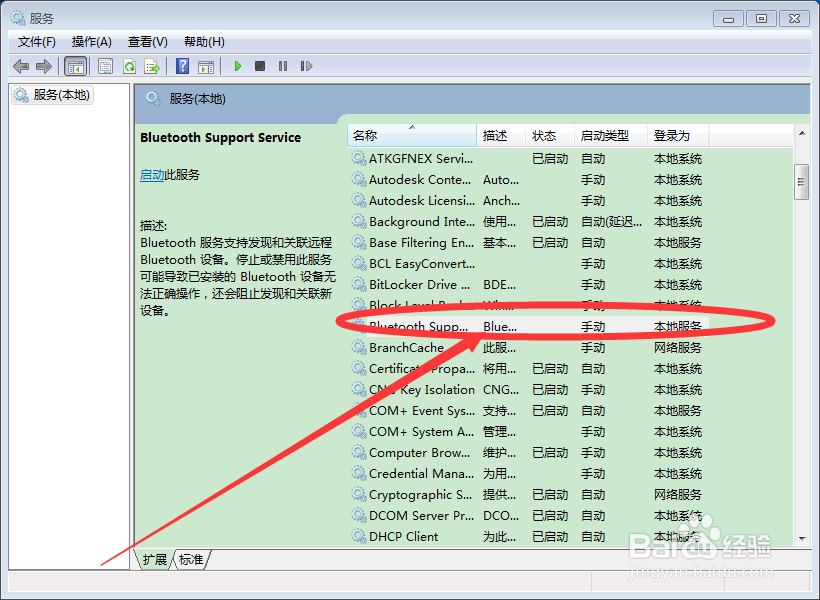Select 服务(本地) node in left tree
Screen dimensions: 820x600
(x=53, y=95)
